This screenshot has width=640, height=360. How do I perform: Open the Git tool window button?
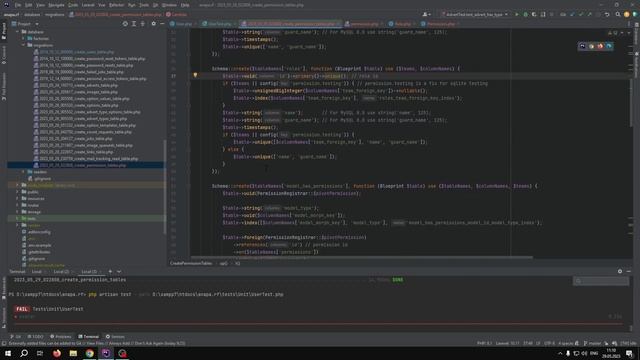pyautogui.click(x=16, y=337)
